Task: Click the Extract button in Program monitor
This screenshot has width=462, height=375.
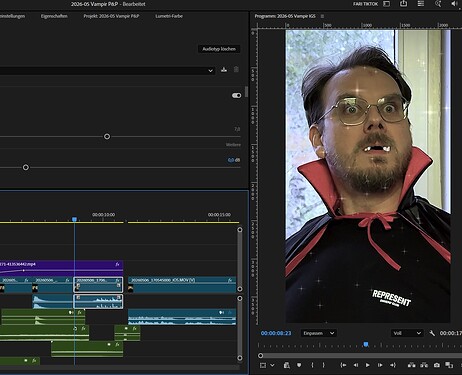Action: [x=424, y=365]
